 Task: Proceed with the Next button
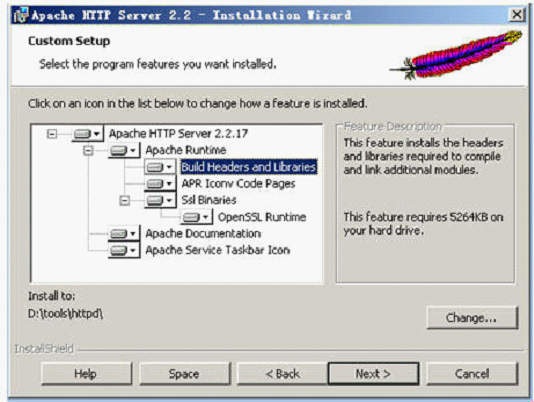(374, 374)
